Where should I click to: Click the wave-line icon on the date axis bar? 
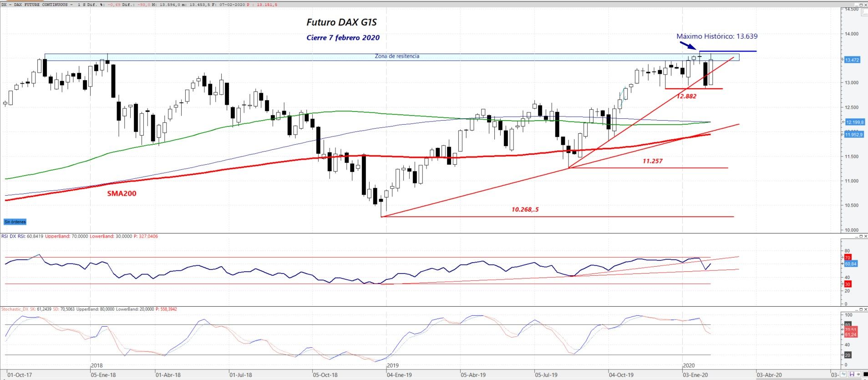pyautogui.click(x=843, y=375)
